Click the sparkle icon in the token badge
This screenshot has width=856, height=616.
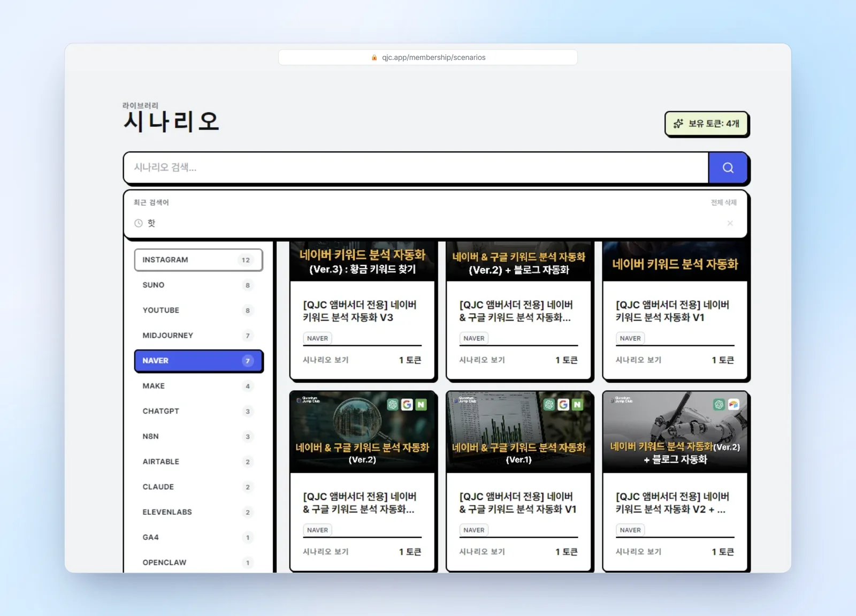click(x=678, y=124)
